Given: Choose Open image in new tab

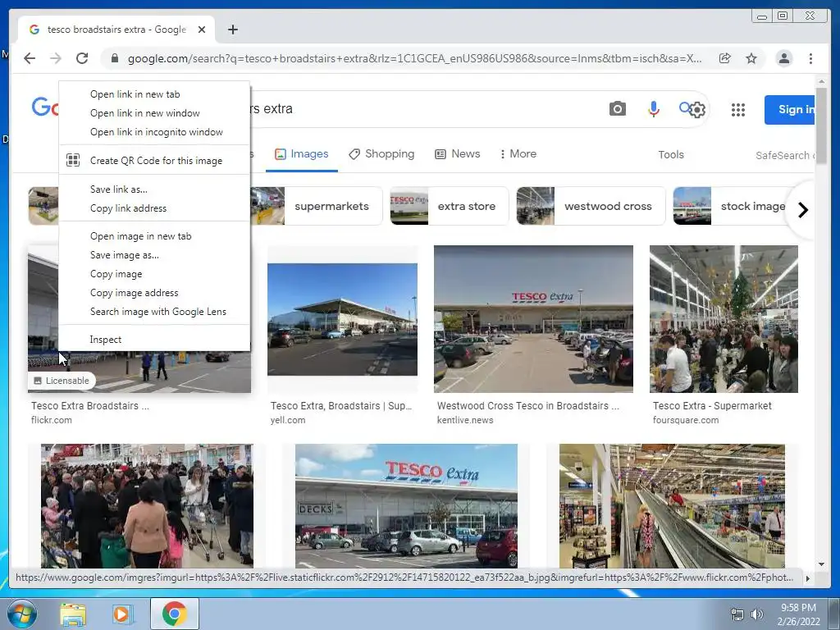Looking at the screenshot, I should [154, 236].
